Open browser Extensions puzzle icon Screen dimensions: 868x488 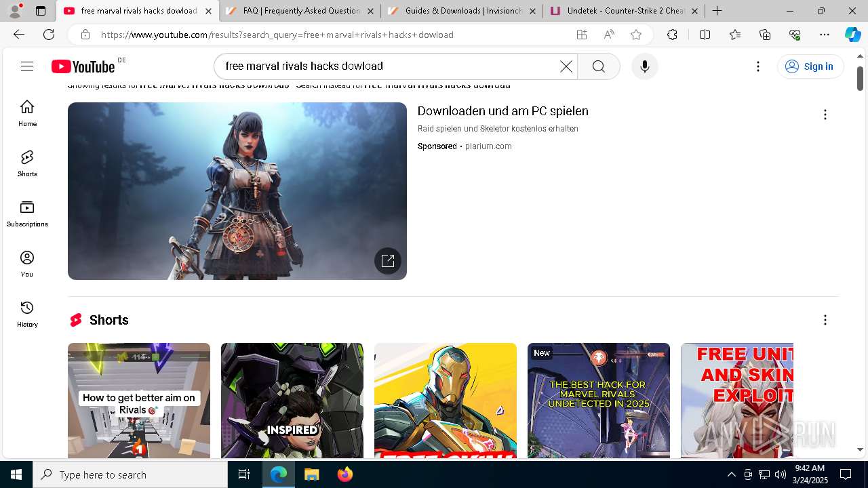coord(672,35)
